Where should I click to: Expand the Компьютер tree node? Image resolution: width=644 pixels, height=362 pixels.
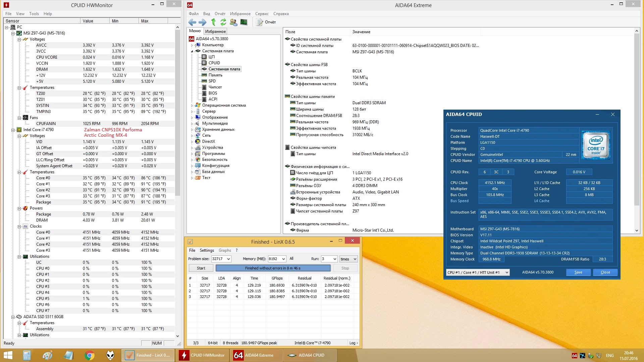pos(192,45)
